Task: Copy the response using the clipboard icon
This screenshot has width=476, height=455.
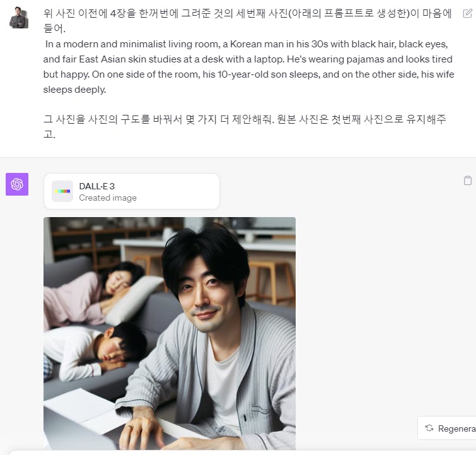Action: [x=468, y=180]
